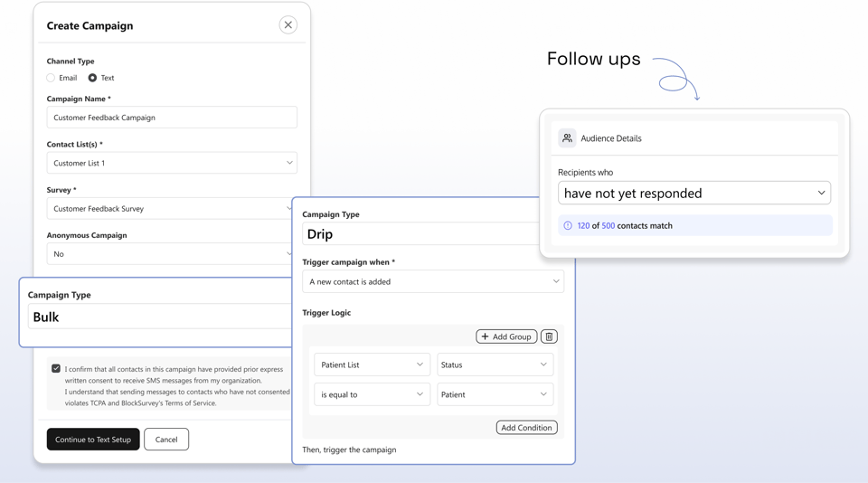This screenshot has width=868, height=483.
Task: Open the Patient List dropdown
Action: pyautogui.click(x=372, y=365)
